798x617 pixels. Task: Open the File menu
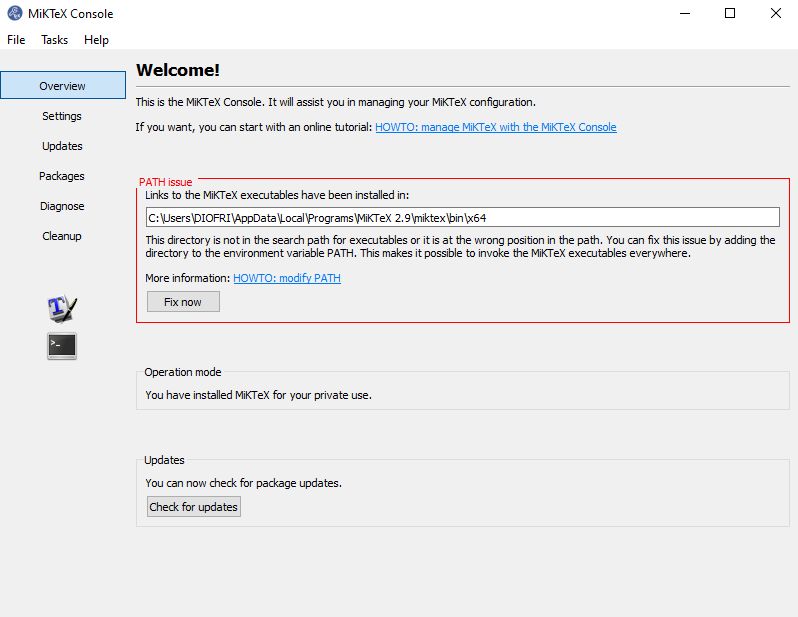[16, 40]
